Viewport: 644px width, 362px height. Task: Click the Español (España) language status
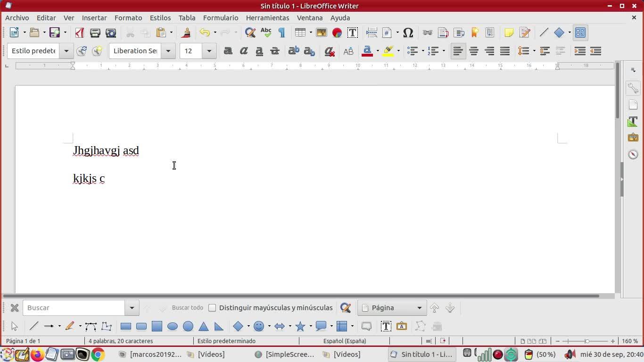[344, 341]
